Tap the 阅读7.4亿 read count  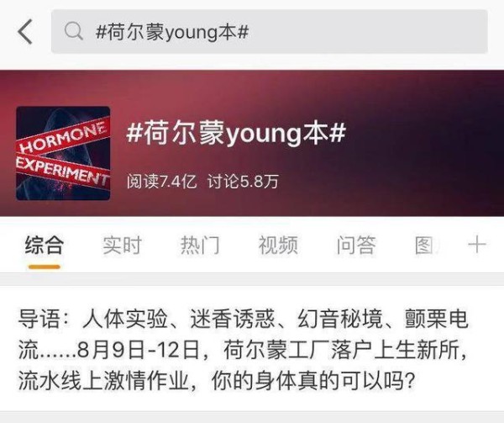pos(161,182)
